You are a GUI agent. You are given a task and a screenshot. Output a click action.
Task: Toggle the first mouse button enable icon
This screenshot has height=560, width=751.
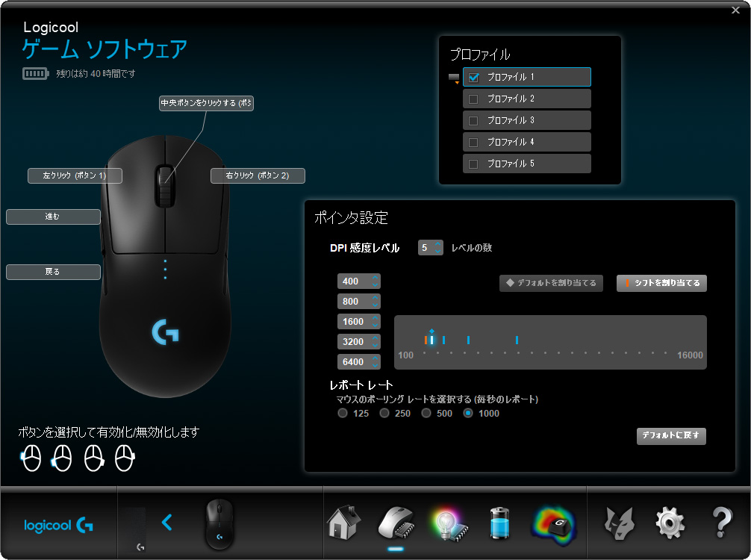[x=31, y=458]
